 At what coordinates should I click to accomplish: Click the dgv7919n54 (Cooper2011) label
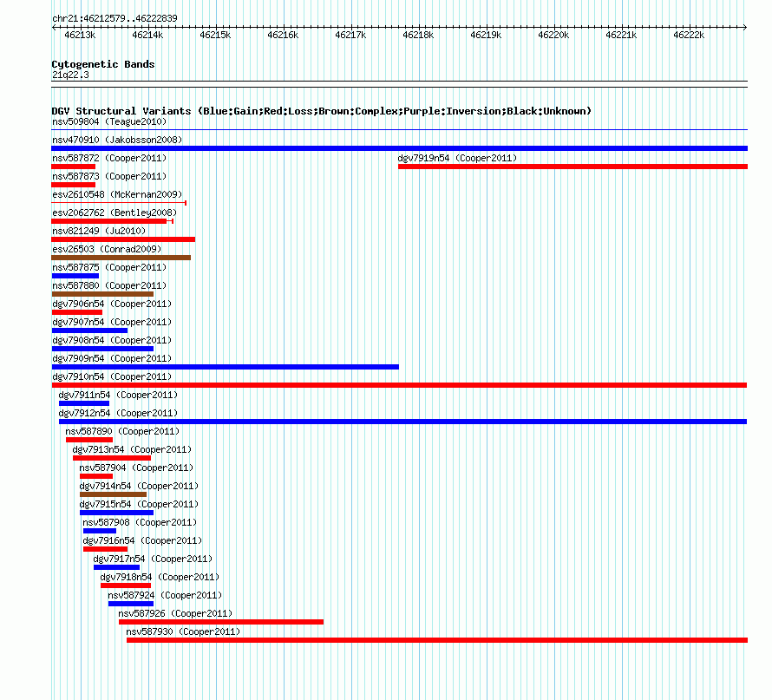tap(457, 158)
